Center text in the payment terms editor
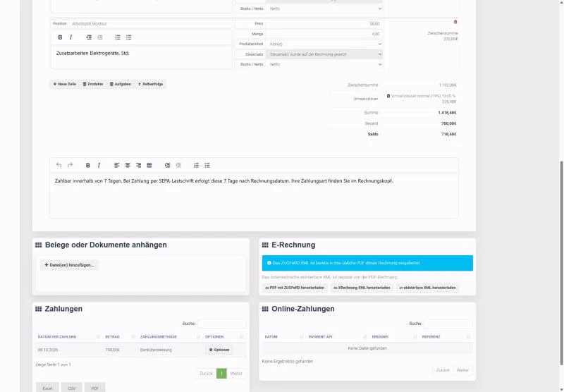The width and height of the screenshot is (564, 392). click(x=128, y=165)
